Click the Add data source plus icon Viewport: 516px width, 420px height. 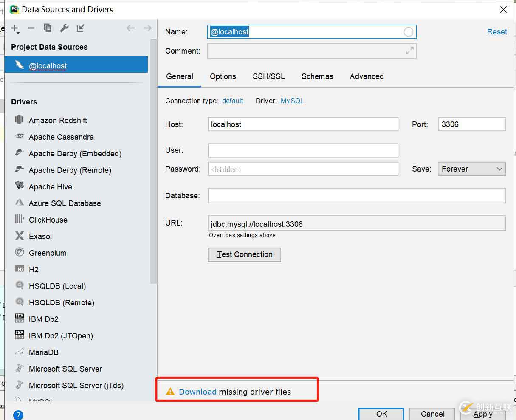pyautogui.click(x=15, y=28)
